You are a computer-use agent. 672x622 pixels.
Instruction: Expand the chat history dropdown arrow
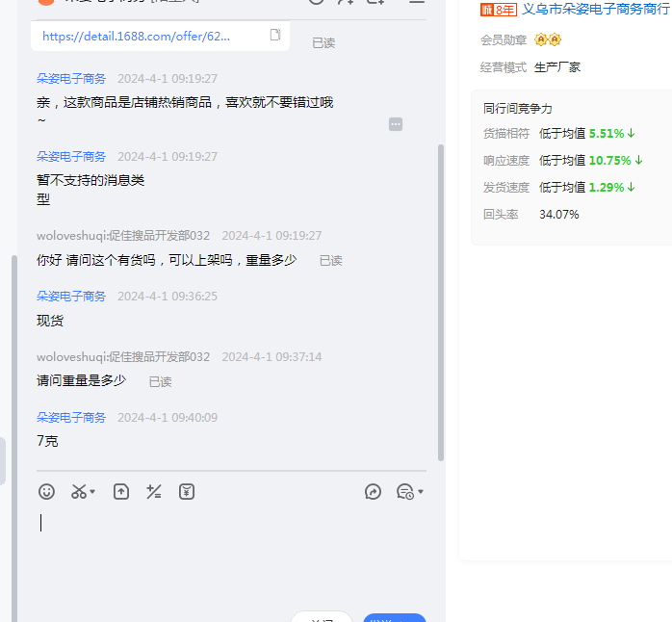[x=421, y=493]
